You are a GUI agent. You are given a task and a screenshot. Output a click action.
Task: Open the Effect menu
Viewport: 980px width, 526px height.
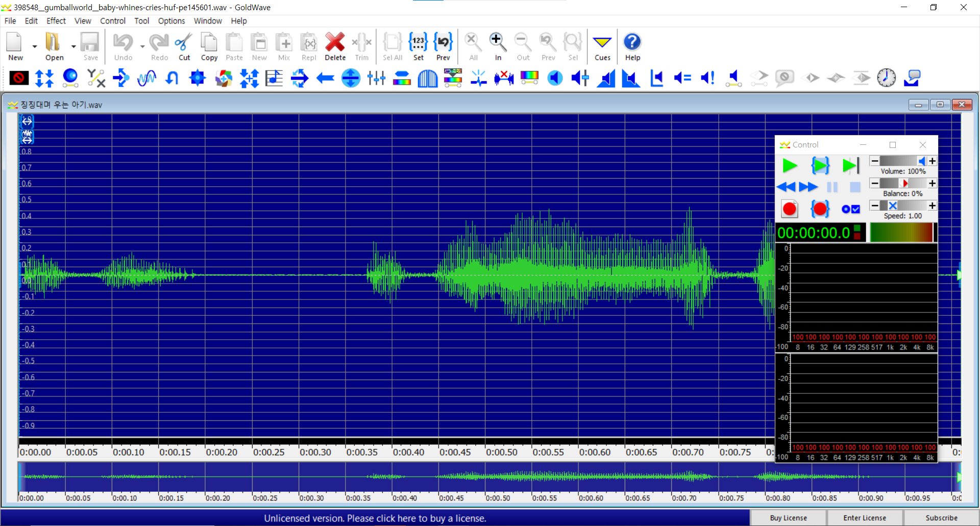(56, 21)
